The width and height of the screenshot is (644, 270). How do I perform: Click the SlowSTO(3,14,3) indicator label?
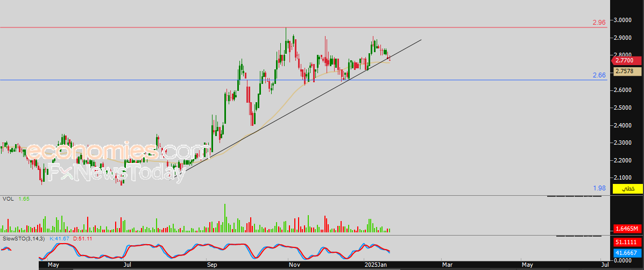tap(24, 238)
